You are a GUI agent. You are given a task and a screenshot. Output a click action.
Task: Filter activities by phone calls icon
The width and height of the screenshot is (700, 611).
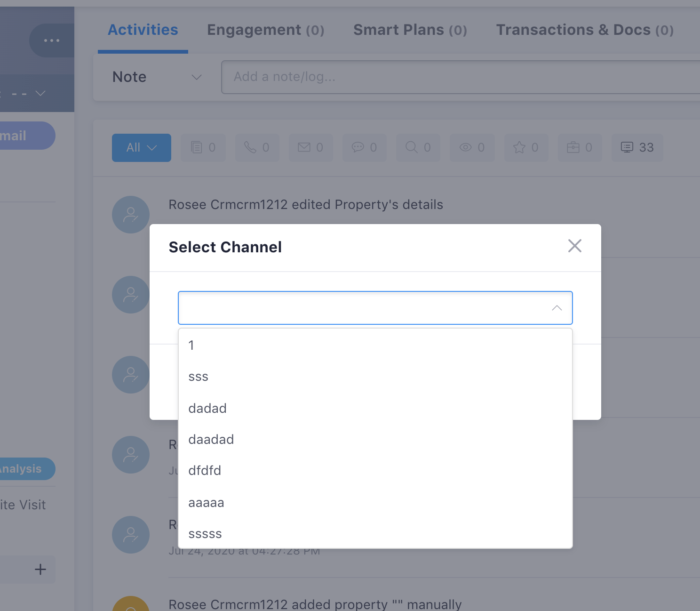tap(257, 148)
